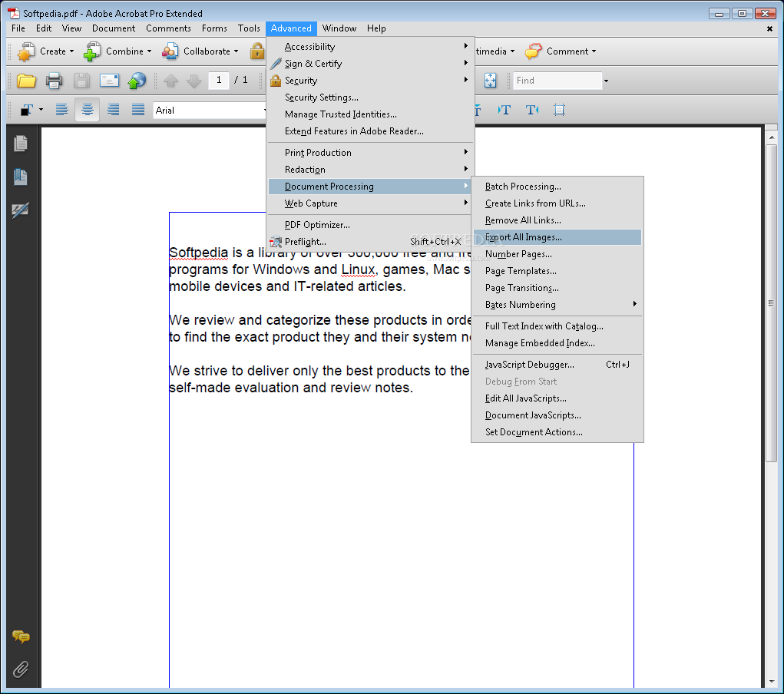The width and height of the screenshot is (784, 694).
Task: Open JavaScript Debugger item
Action: (x=557, y=365)
